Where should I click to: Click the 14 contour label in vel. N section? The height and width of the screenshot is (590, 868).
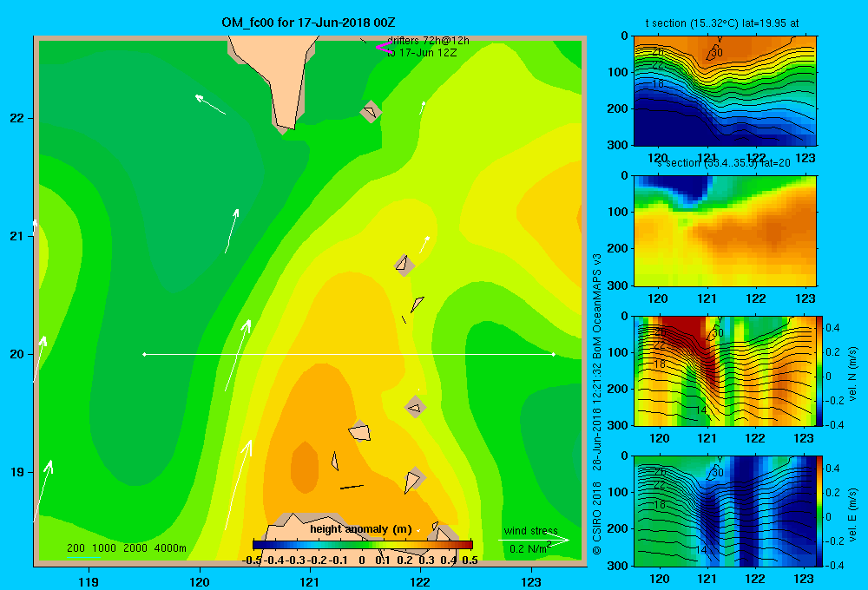(x=700, y=410)
